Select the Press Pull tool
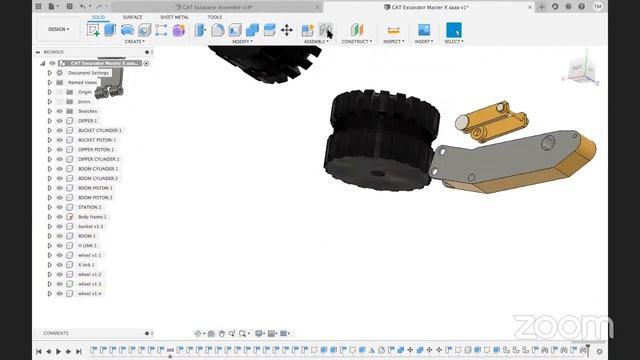This screenshot has height=360, width=640. [200, 30]
